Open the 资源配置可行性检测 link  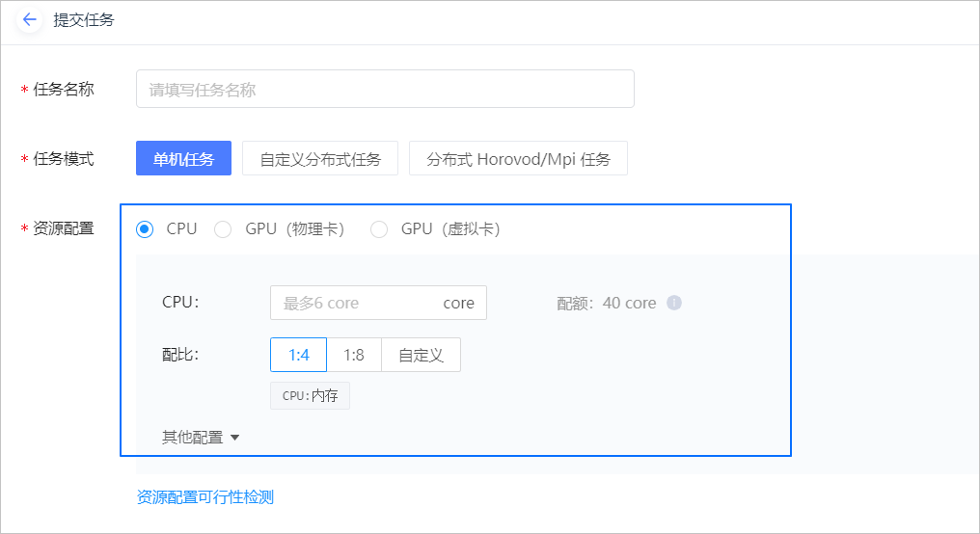tap(205, 497)
